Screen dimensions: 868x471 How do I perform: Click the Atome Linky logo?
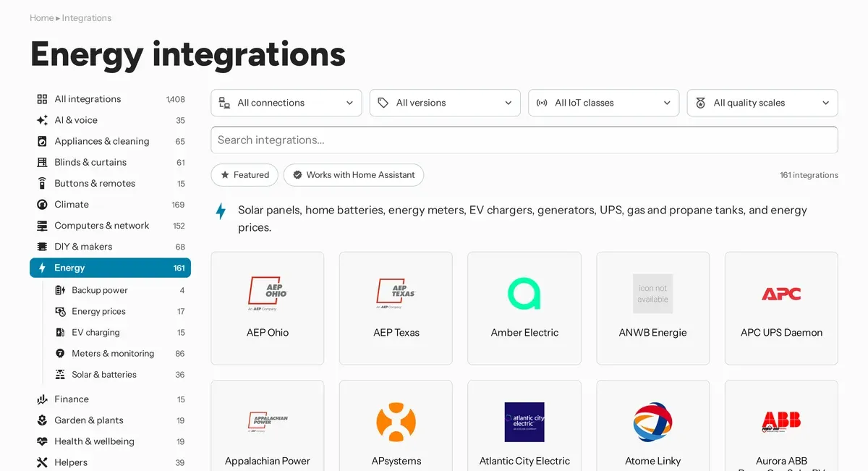(x=653, y=422)
